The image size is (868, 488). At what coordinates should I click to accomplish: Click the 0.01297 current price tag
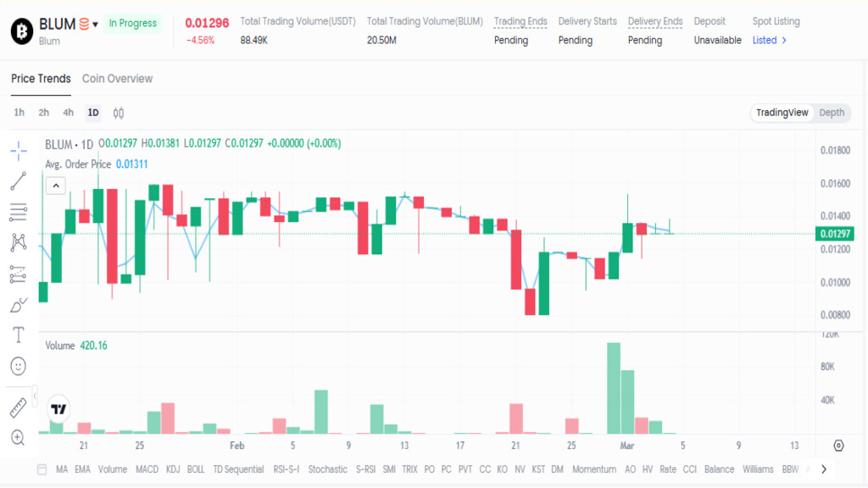tap(835, 234)
